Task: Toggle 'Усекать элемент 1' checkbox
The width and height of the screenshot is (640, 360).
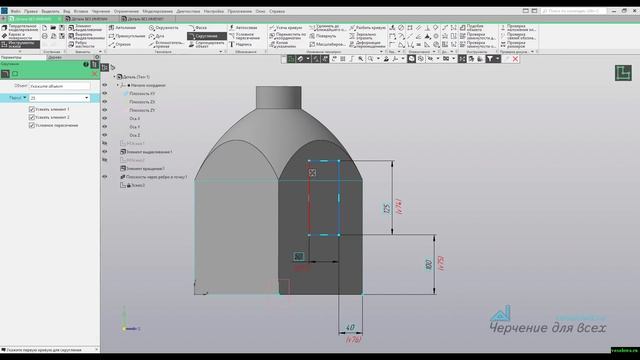Action: click(32, 109)
